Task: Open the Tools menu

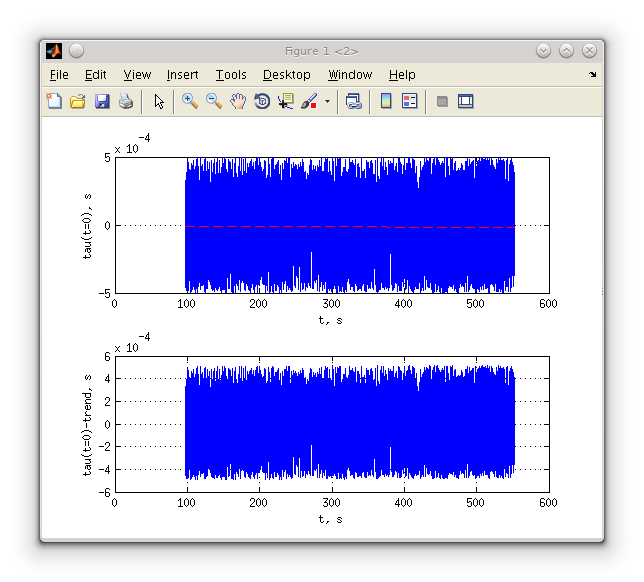Action: (x=231, y=75)
